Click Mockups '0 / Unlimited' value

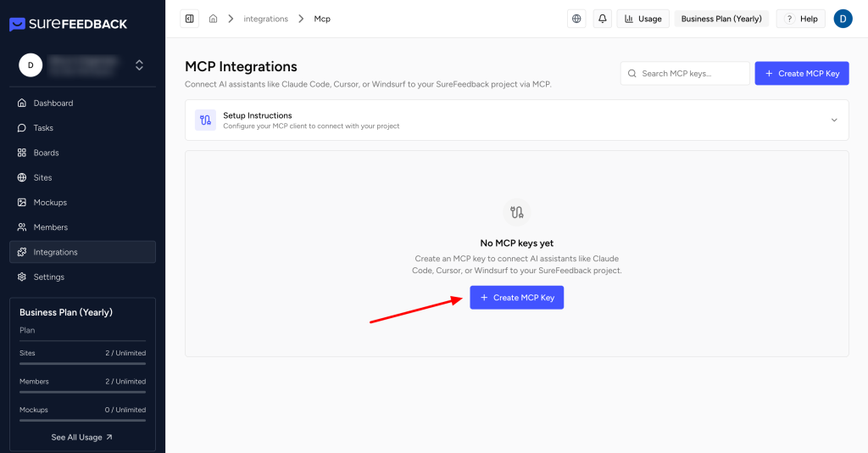pyautogui.click(x=125, y=410)
